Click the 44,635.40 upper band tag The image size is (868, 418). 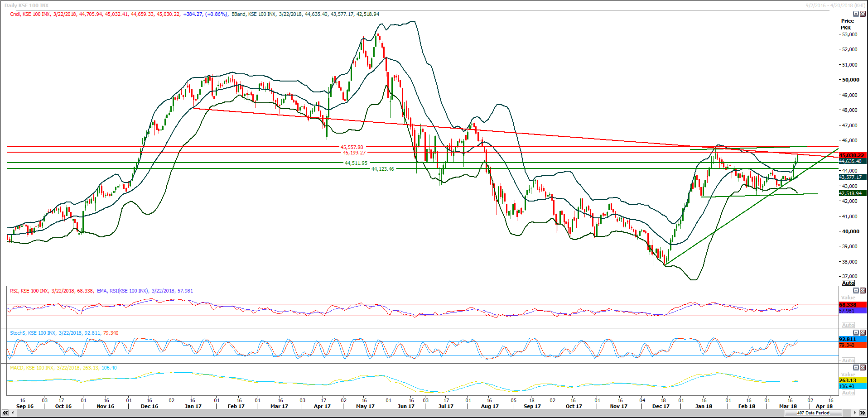(853, 161)
